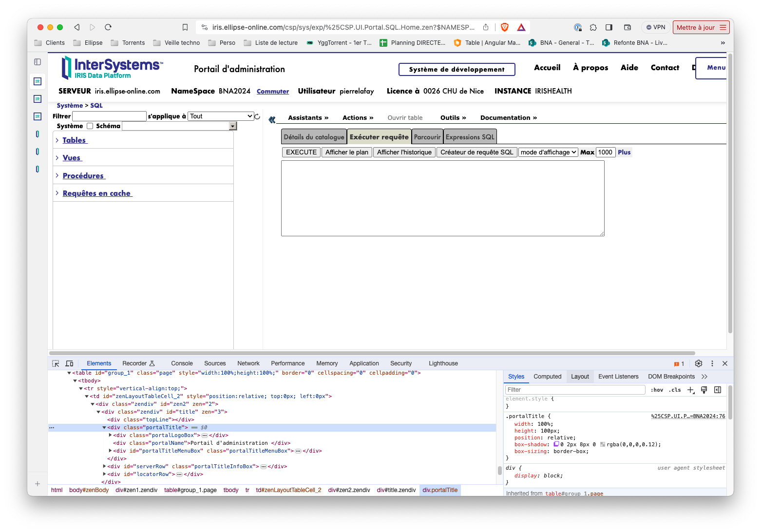Click the new style rule plus icon

click(690, 390)
